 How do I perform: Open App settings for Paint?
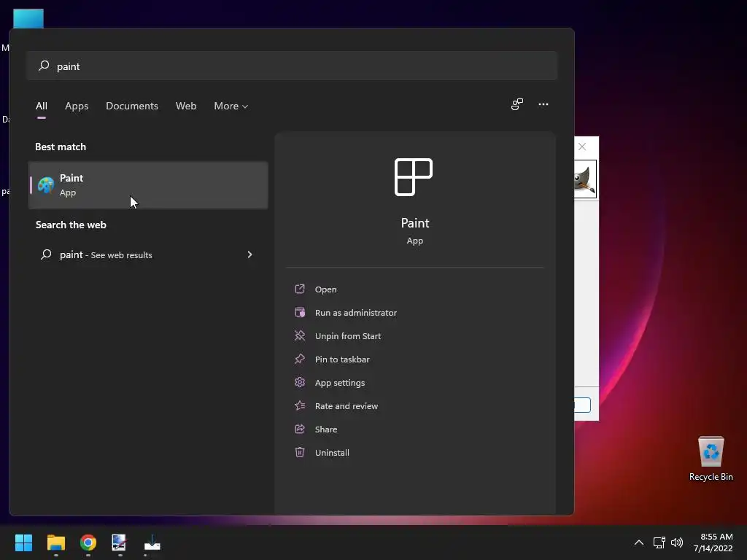(x=340, y=383)
